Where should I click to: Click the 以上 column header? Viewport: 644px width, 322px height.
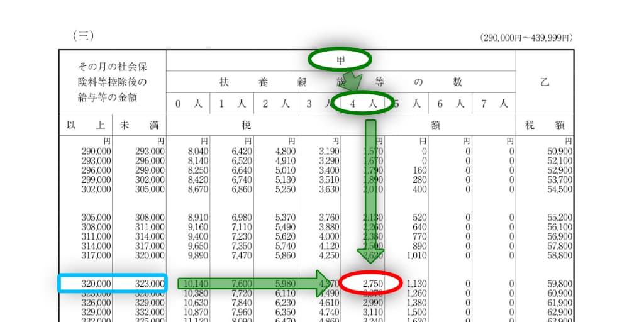pyautogui.click(x=86, y=126)
